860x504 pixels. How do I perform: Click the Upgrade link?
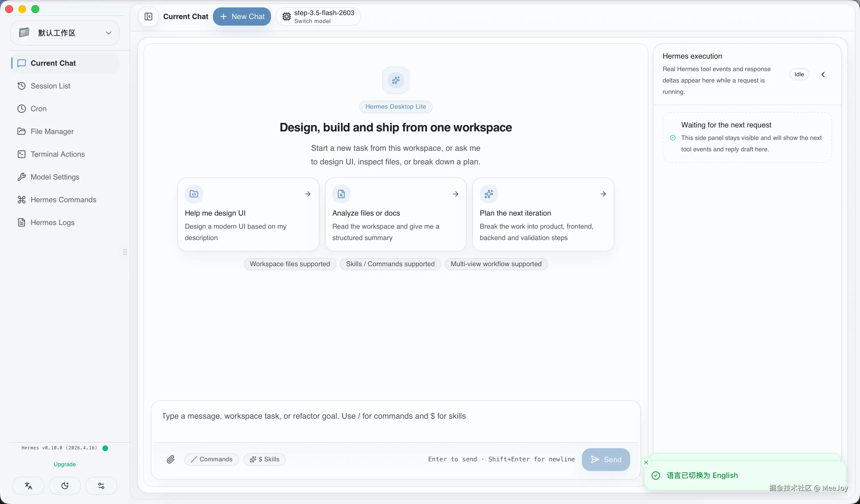[65, 464]
